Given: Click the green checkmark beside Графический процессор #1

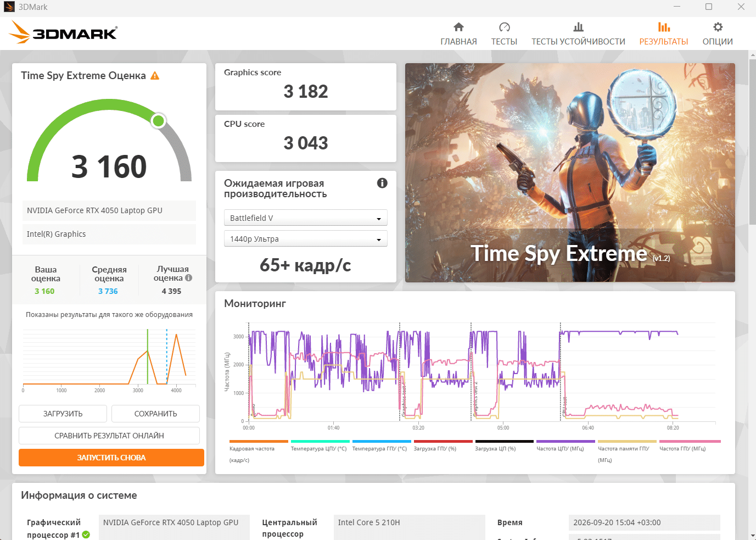Looking at the screenshot, I should [x=86, y=535].
